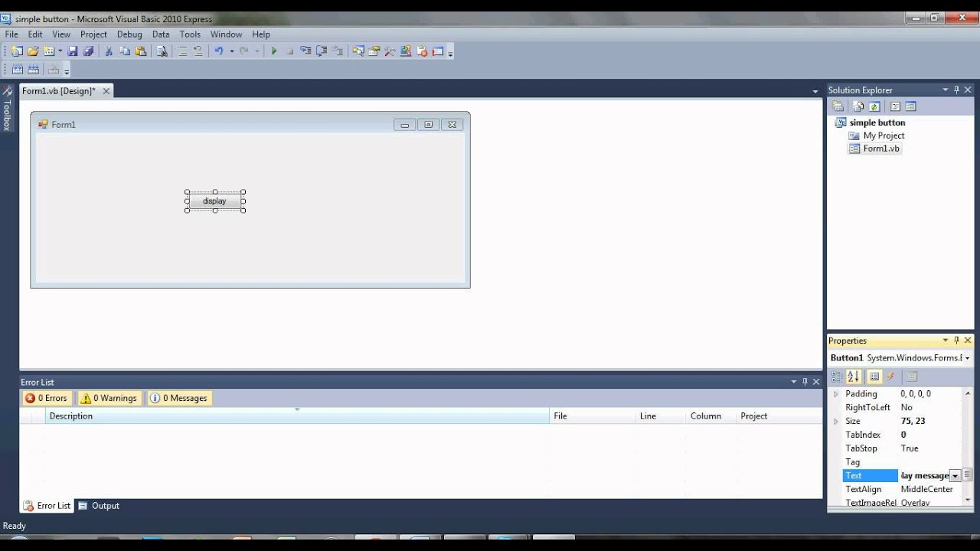This screenshot has width=980, height=551.
Task: Open the Debug menu
Action: pyautogui.click(x=129, y=34)
